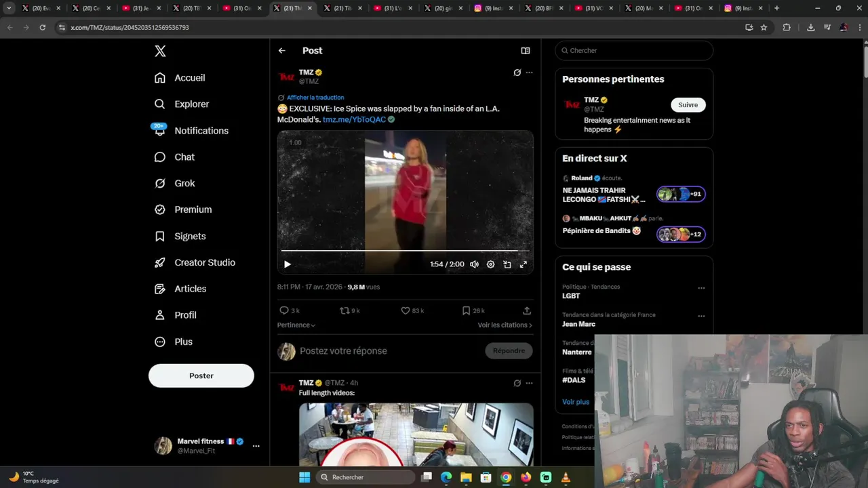Click the Chercher search field
The height and width of the screenshot is (488, 868).
coord(634,51)
